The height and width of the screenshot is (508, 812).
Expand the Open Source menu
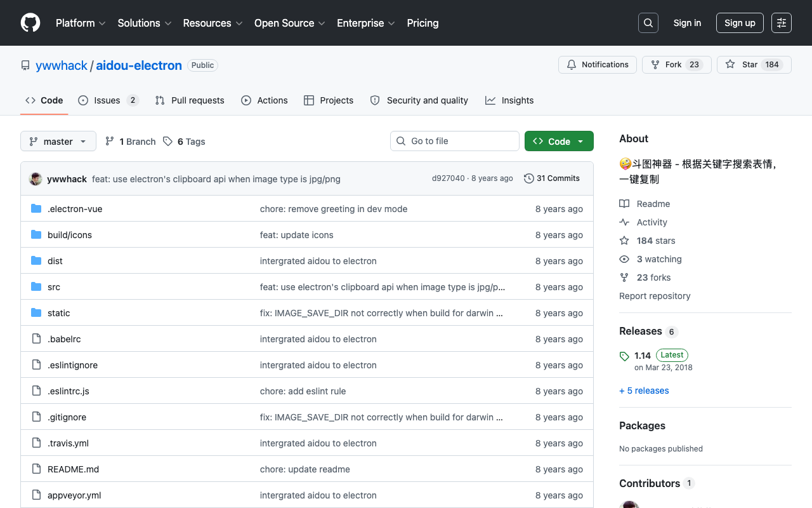point(290,23)
